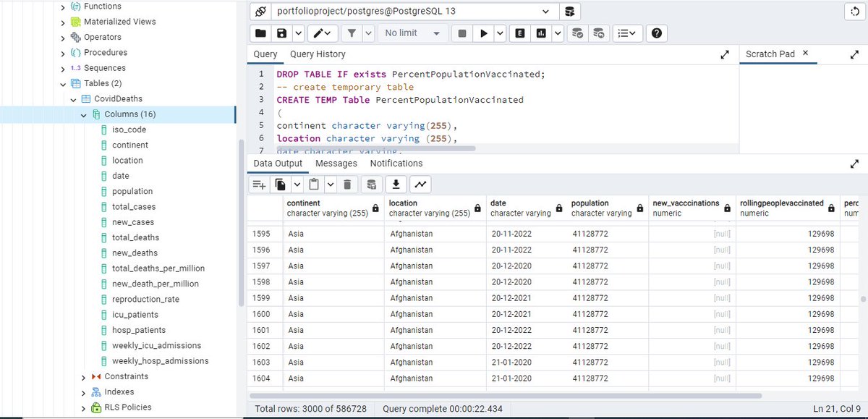This screenshot has width=868, height=419.
Task: Click the Save File disk icon
Action: [281, 33]
